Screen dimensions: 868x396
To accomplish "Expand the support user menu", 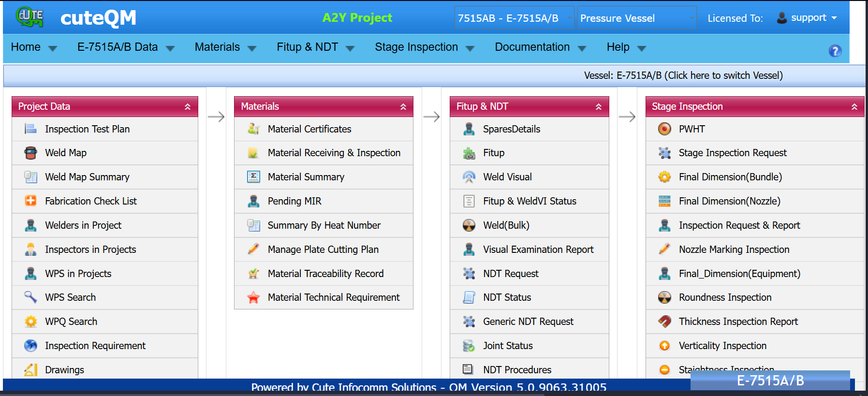I will (807, 18).
